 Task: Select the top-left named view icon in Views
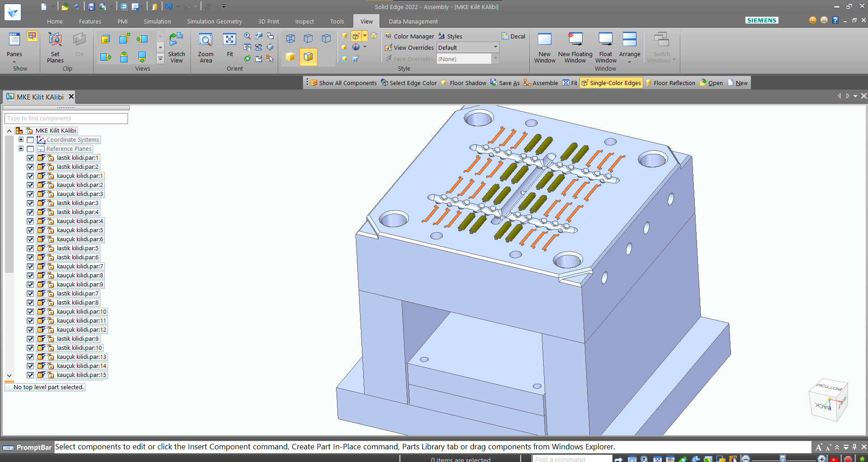(105, 39)
